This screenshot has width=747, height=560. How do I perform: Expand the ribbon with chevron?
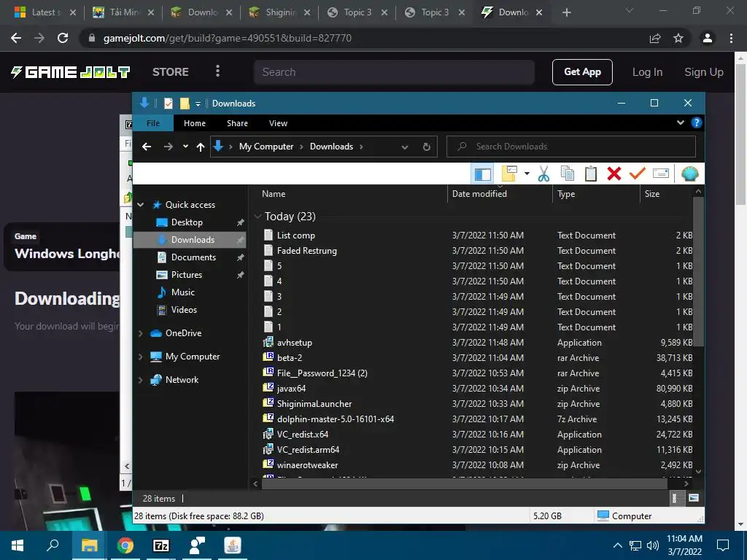point(681,122)
